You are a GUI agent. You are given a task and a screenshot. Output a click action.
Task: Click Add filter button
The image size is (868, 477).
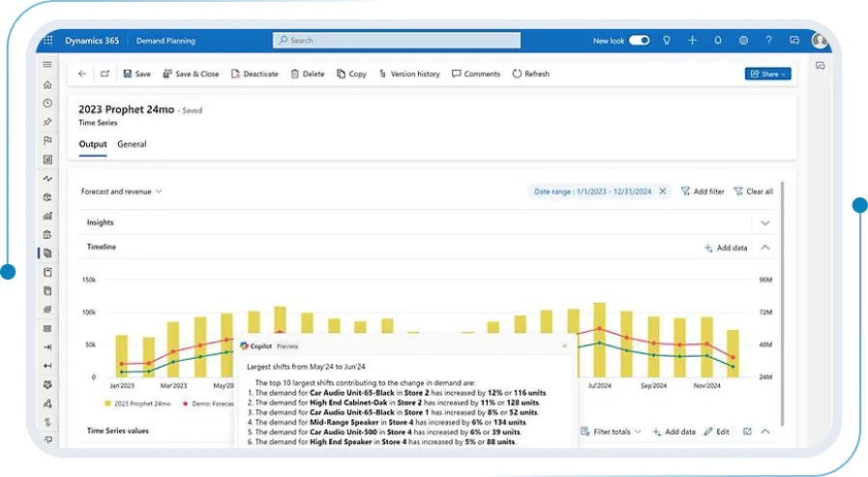[x=702, y=192]
